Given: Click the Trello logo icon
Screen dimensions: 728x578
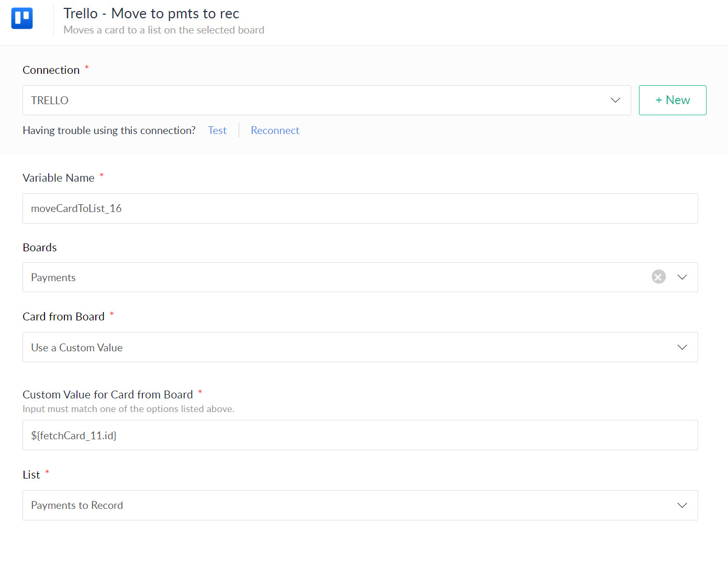Looking at the screenshot, I should 22,18.
